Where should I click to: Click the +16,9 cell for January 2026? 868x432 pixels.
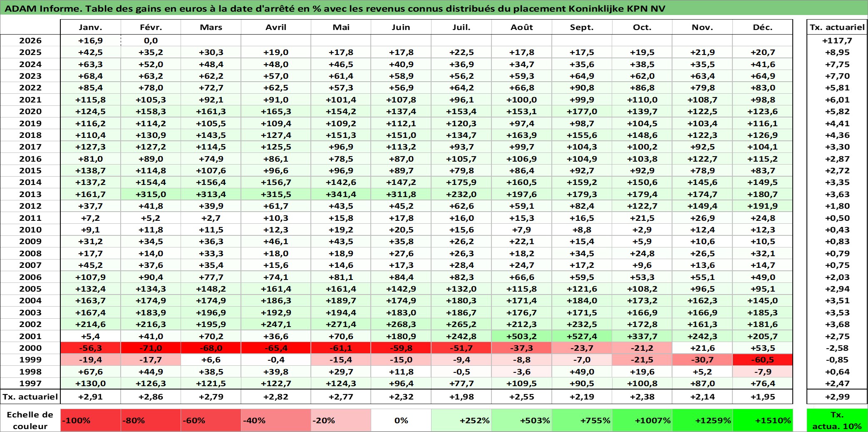tap(91, 40)
